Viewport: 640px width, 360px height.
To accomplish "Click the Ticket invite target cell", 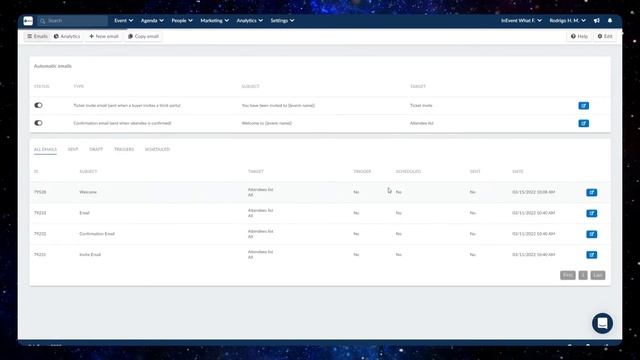I will 421,105.
